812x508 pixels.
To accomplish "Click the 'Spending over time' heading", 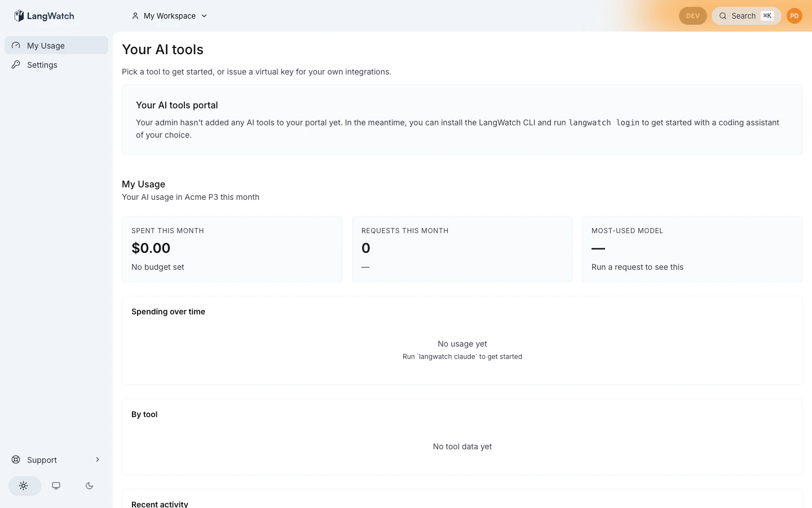I will [168, 312].
